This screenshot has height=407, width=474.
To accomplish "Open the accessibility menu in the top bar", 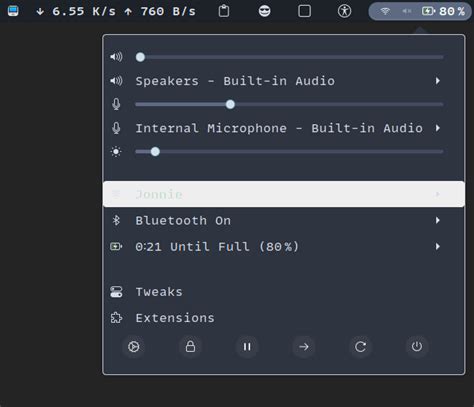I will click(344, 11).
